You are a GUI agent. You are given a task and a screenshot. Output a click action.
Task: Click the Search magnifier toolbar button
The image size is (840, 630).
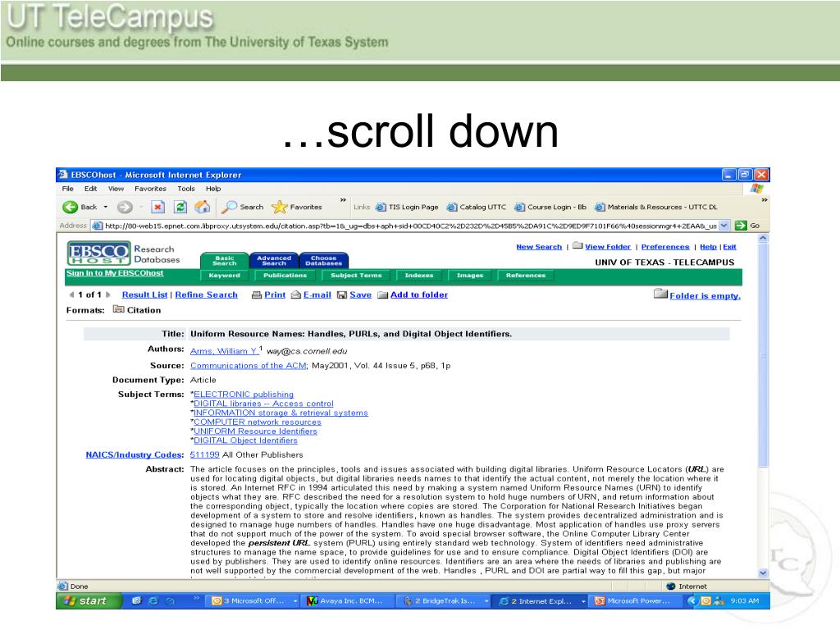[243, 207]
